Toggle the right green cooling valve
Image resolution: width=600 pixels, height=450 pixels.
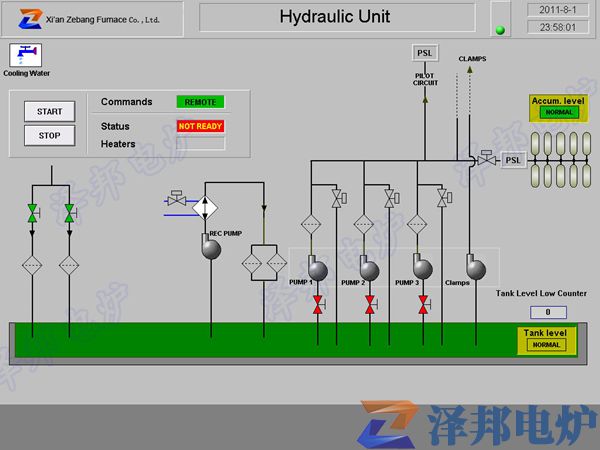click(69, 213)
